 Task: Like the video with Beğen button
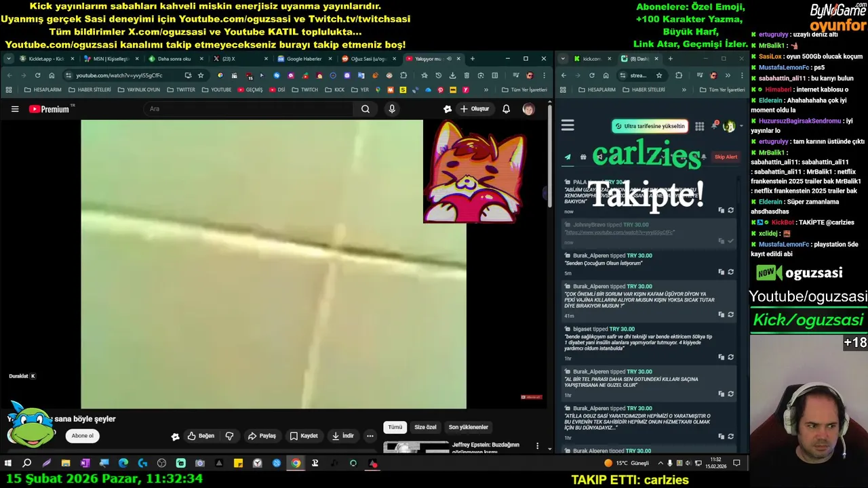pos(201,436)
